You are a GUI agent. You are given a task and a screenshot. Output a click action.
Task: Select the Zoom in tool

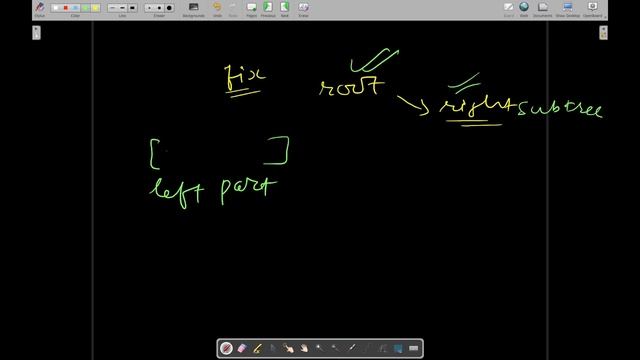point(320,348)
